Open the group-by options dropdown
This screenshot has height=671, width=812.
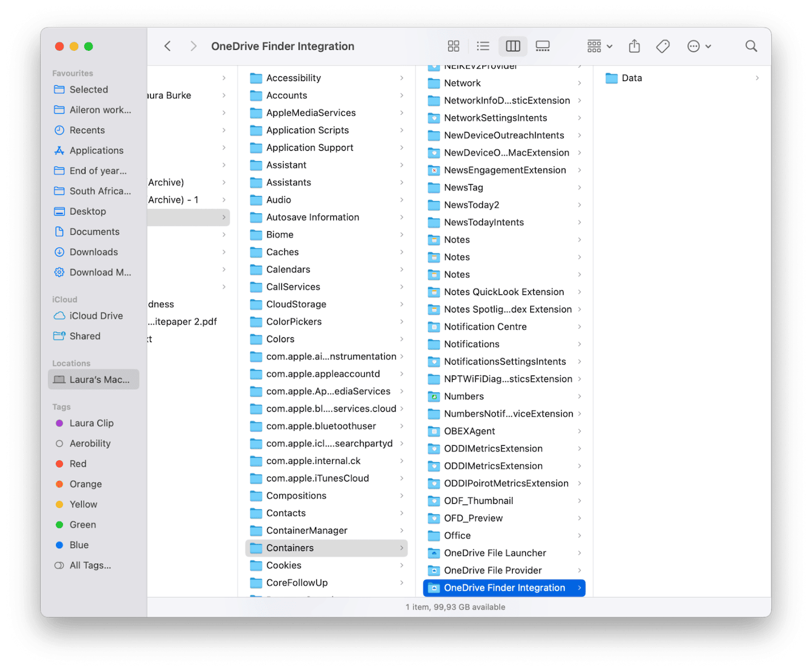[x=599, y=46]
